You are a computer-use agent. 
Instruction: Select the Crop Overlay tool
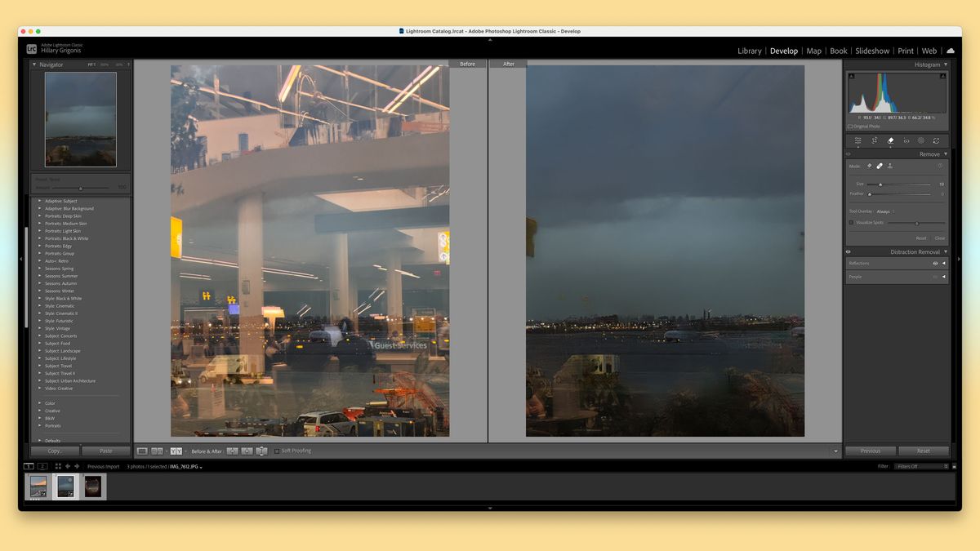point(873,140)
